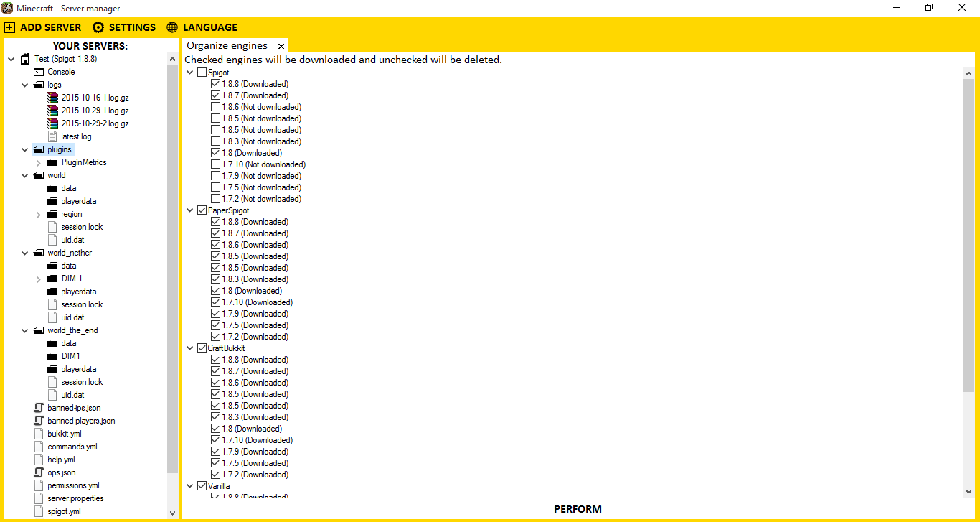Screen dimensions: 980x522
Task: Uncheck Spigot 1.8.8 (Downloaded)
Action: pos(215,84)
